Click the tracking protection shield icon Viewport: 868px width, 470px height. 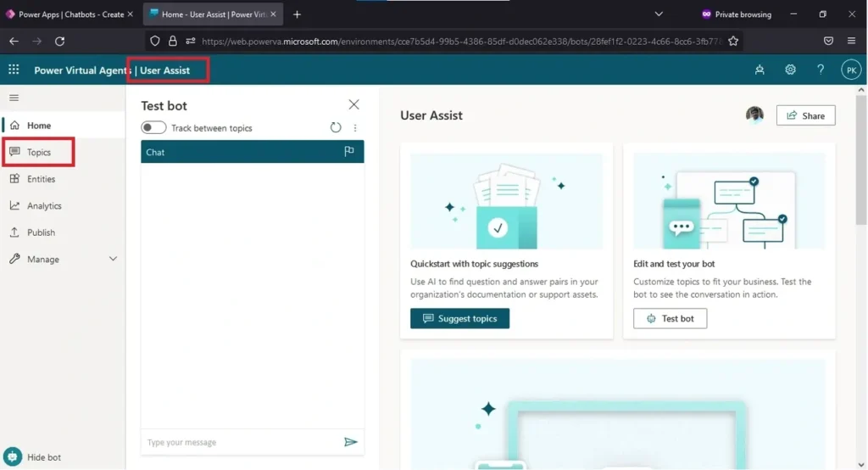point(155,41)
